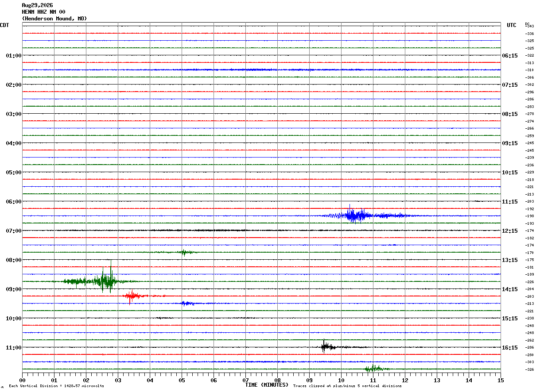This screenshot has width=536, height=392.
Task: Click the vertical division microvolts note
Action: tap(56, 386)
